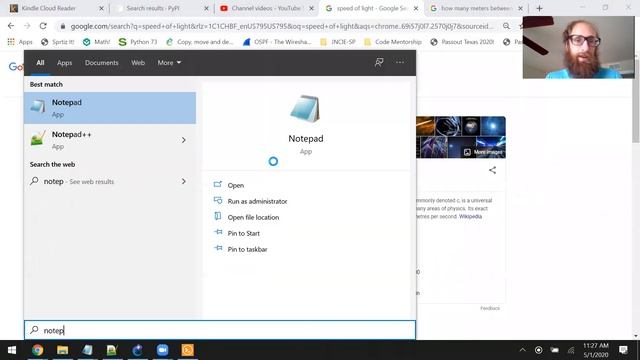This screenshot has width=640, height=360.
Task: Switch to how many meters between tab
Action: coord(476,8)
